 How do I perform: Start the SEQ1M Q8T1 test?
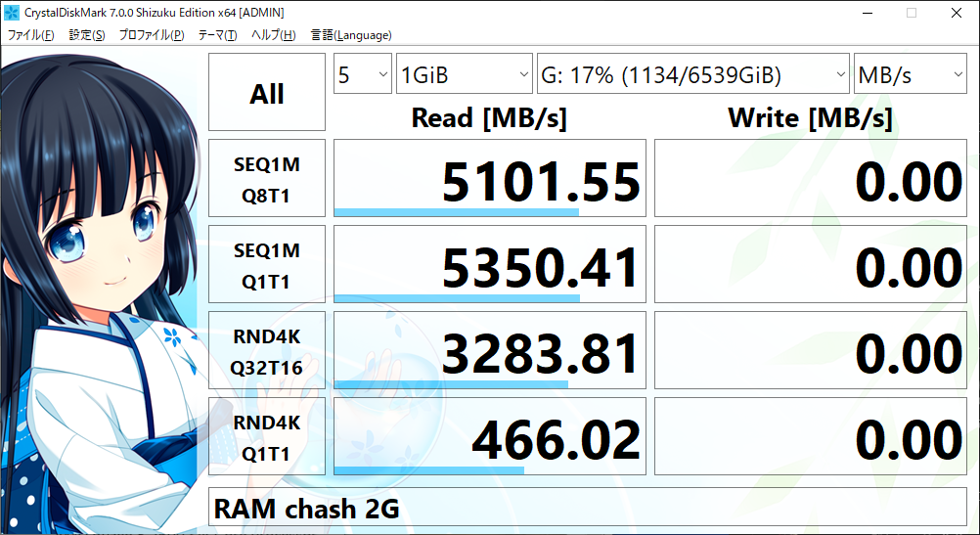[267, 178]
